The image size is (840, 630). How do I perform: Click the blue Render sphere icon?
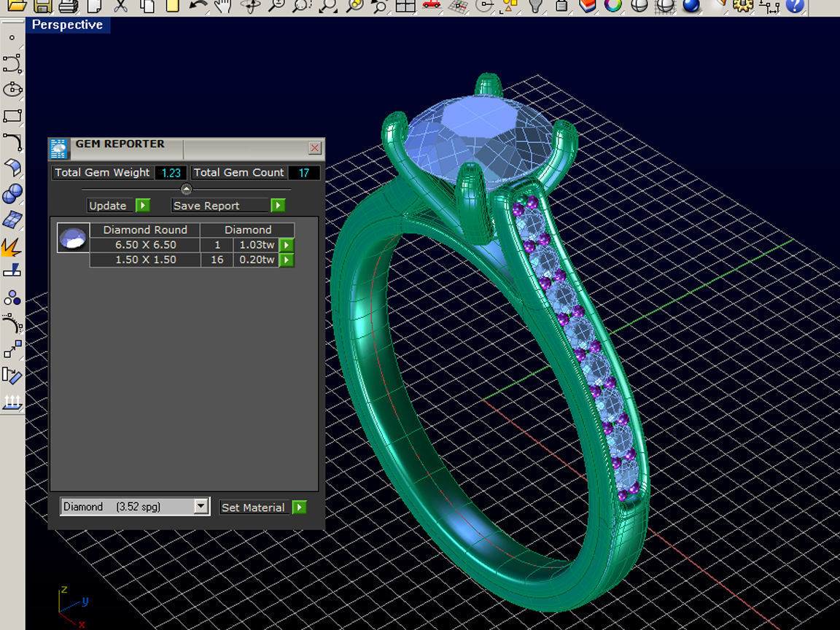click(x=691, y=5)
